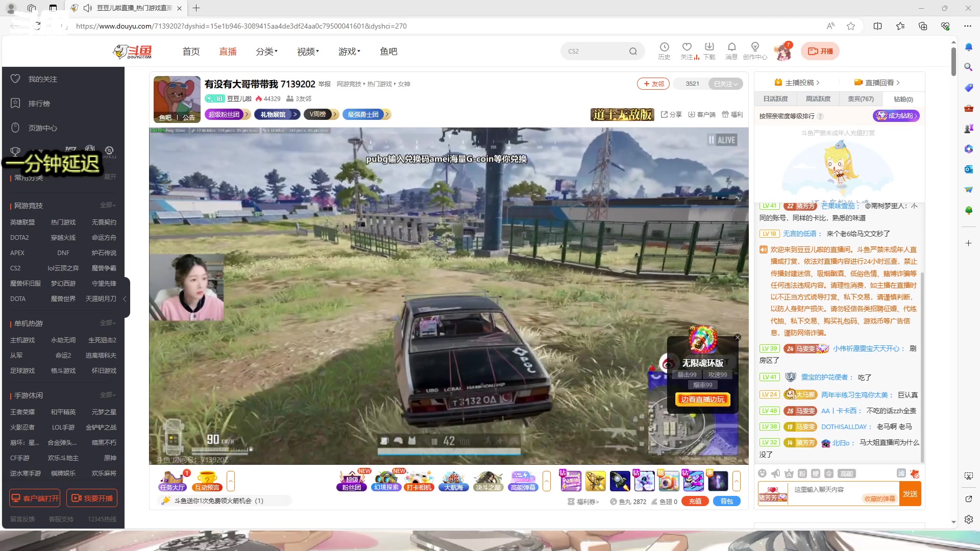Screen dimensions: 980x551
Task: Expand the 常用分类 section with 展开
Action: 110,177
